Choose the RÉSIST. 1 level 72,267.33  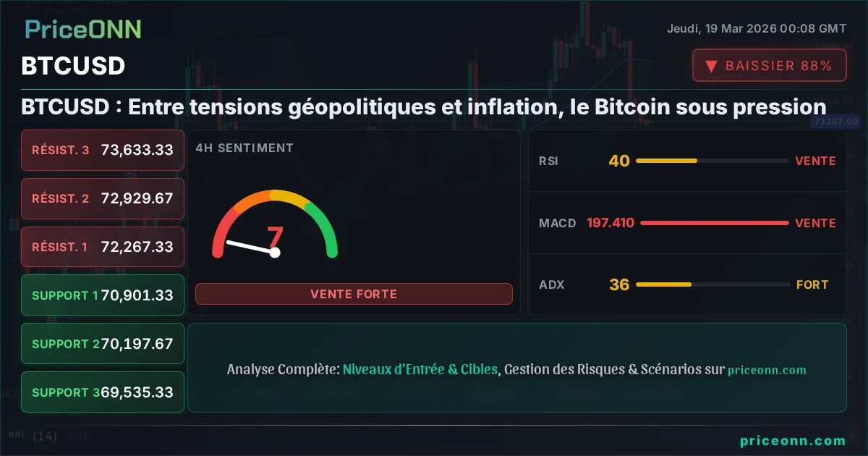[x=103, y=247]
